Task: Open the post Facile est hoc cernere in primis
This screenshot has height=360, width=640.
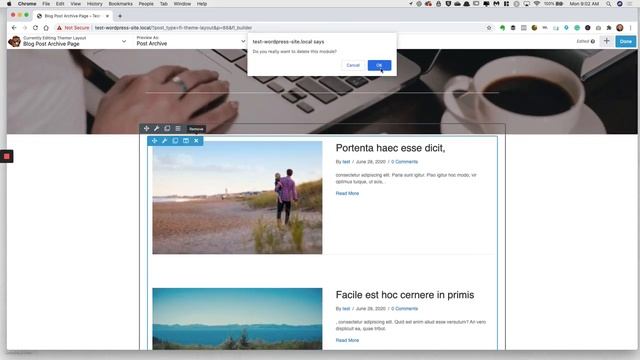Action: coord(405,295)
